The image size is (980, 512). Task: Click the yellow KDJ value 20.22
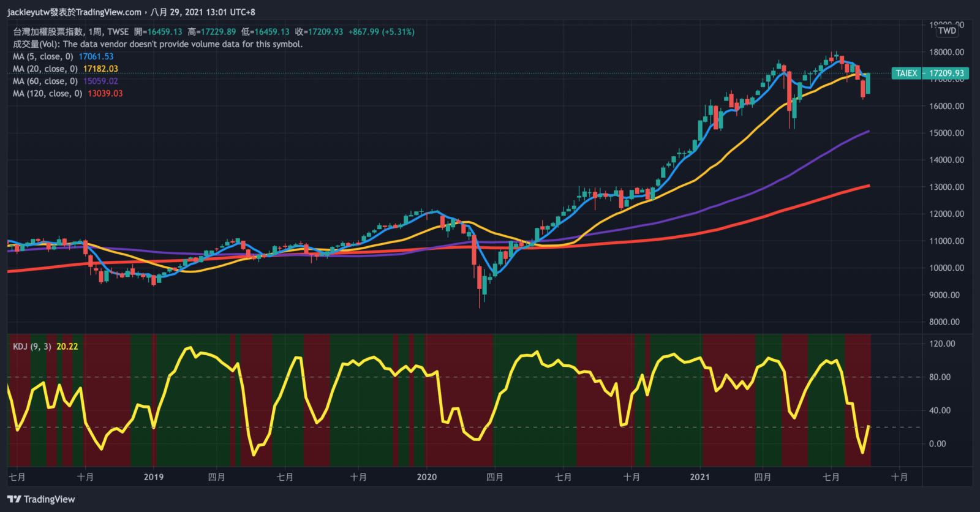[x=67, y=346]
